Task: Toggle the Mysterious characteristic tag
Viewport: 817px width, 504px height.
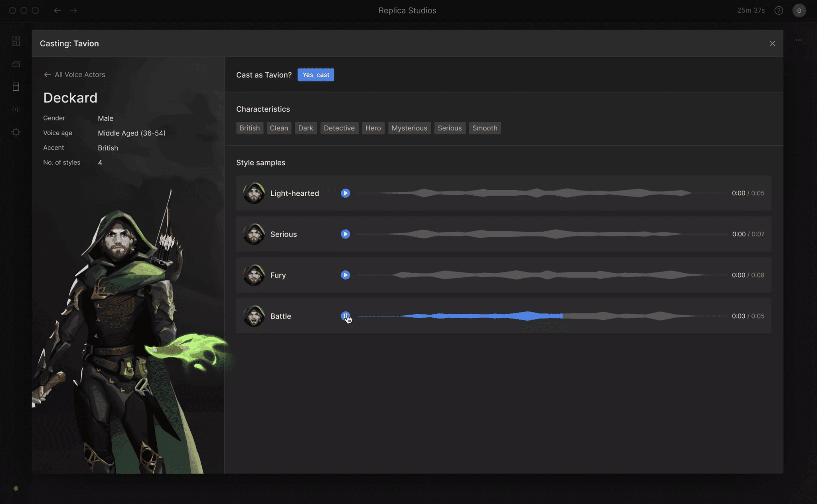Action: point(409,128)
